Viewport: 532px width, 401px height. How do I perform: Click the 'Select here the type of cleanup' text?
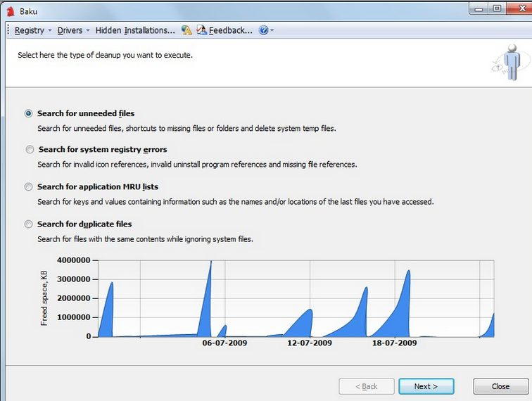(x=105, y=55)
